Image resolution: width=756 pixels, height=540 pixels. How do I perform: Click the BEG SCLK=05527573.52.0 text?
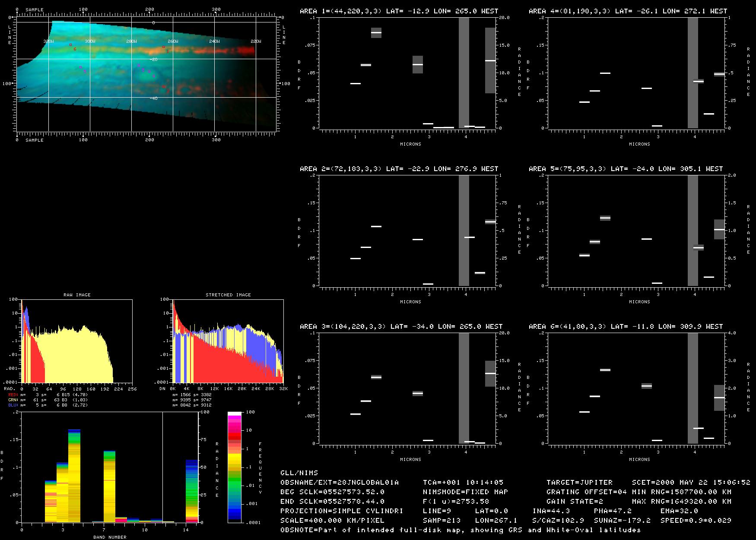click(x=332, y=492)
